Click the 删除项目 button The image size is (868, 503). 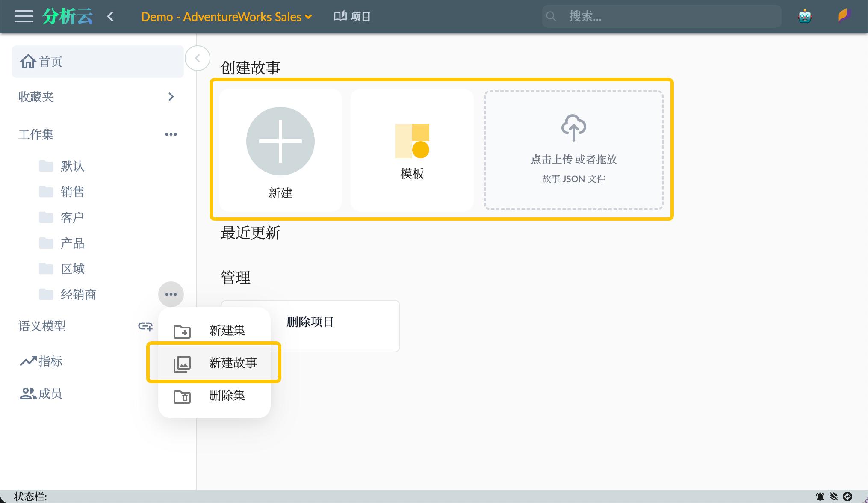coord(310,323)
